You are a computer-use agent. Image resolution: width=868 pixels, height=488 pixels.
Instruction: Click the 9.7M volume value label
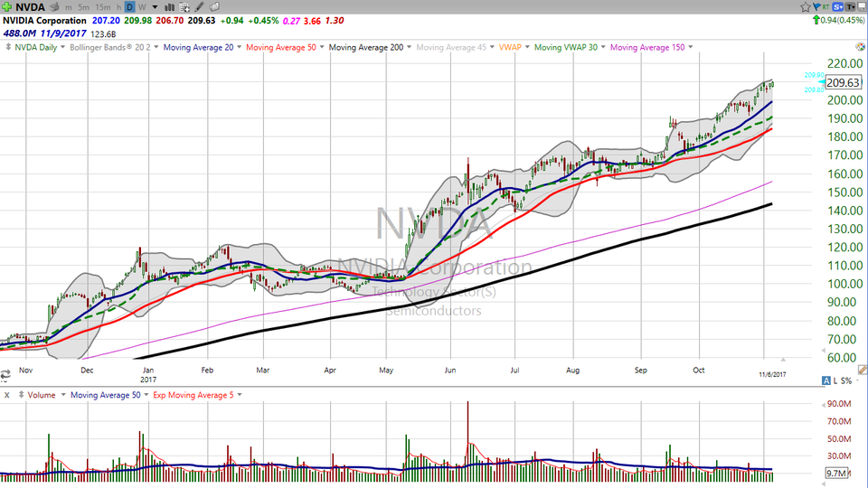(x=836, y=473)
